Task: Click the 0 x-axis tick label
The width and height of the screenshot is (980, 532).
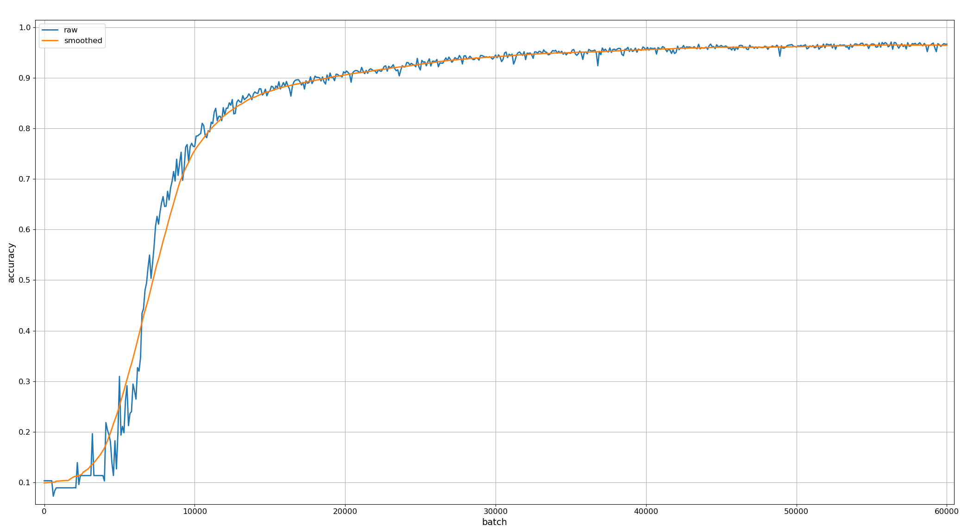Action: [44, 512]
